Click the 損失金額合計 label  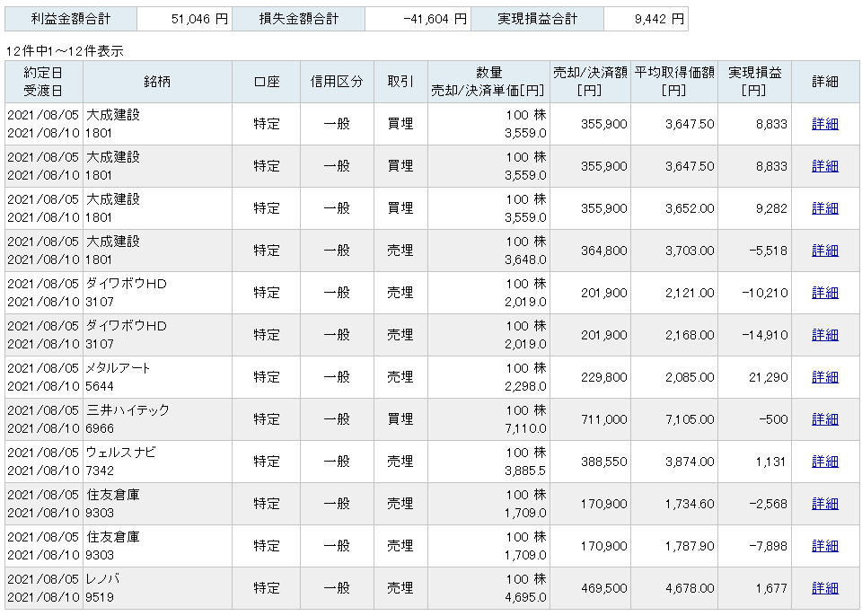pyautogui.click(x=298, y=19)
